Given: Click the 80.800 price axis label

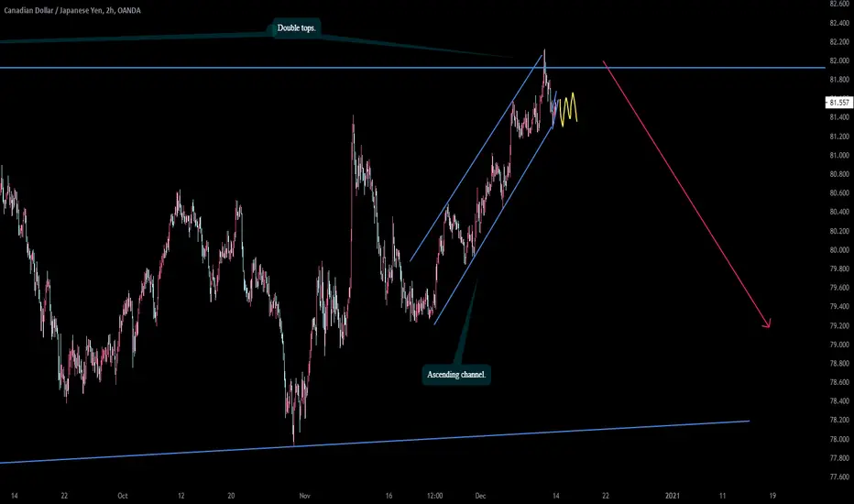Looking at the screenshot, I should point(839,174).
